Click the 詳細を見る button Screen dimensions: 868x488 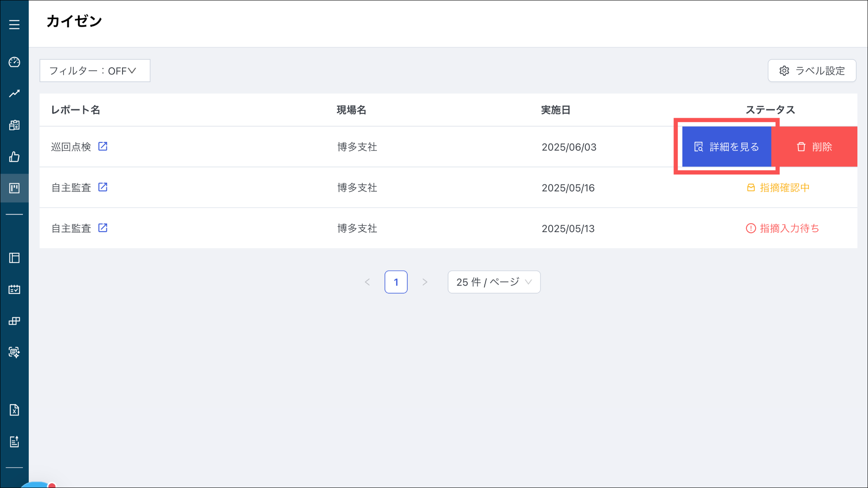726,147
